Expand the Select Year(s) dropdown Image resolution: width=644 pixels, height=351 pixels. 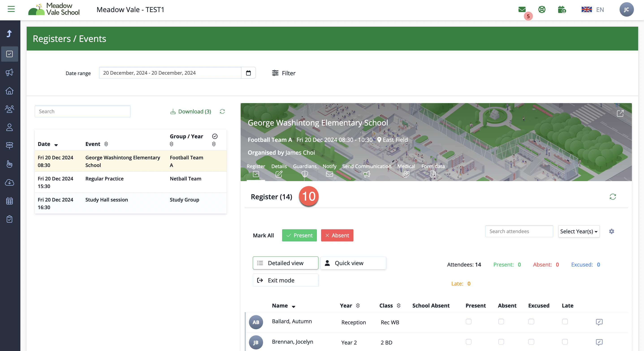pos(579,231)
